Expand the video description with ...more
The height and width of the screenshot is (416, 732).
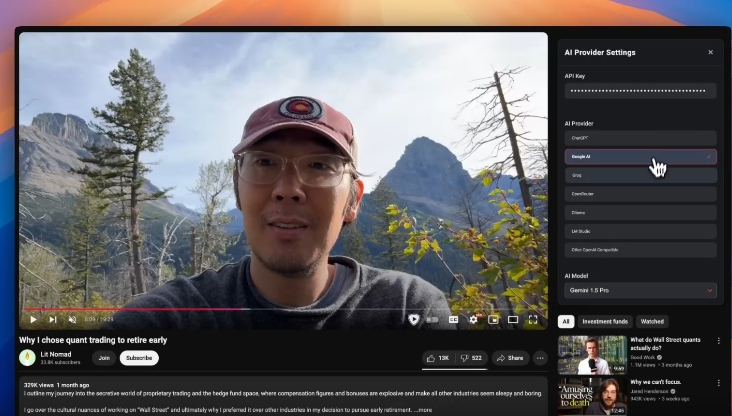pyautogui.click(x=424, y=410)
